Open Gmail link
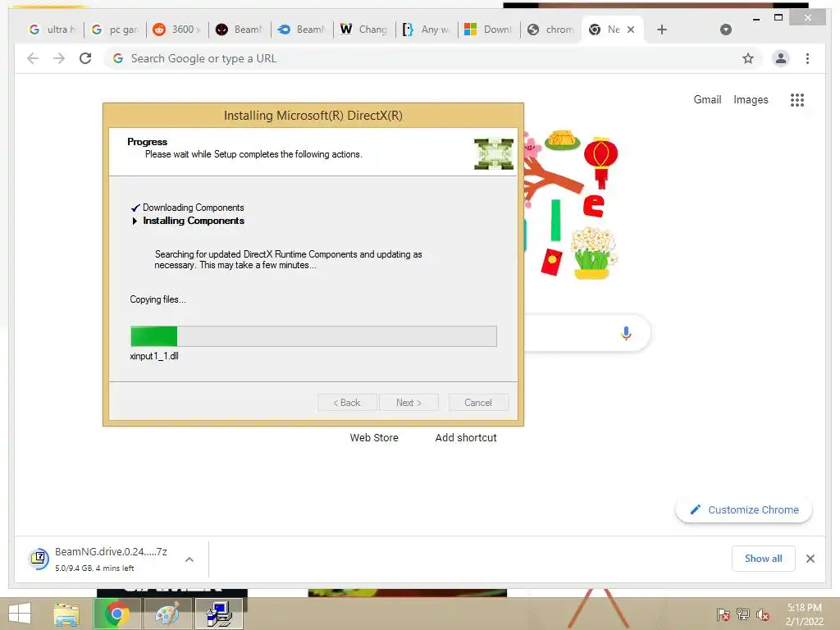The image size is (840, 630). (x=707, y=99)
